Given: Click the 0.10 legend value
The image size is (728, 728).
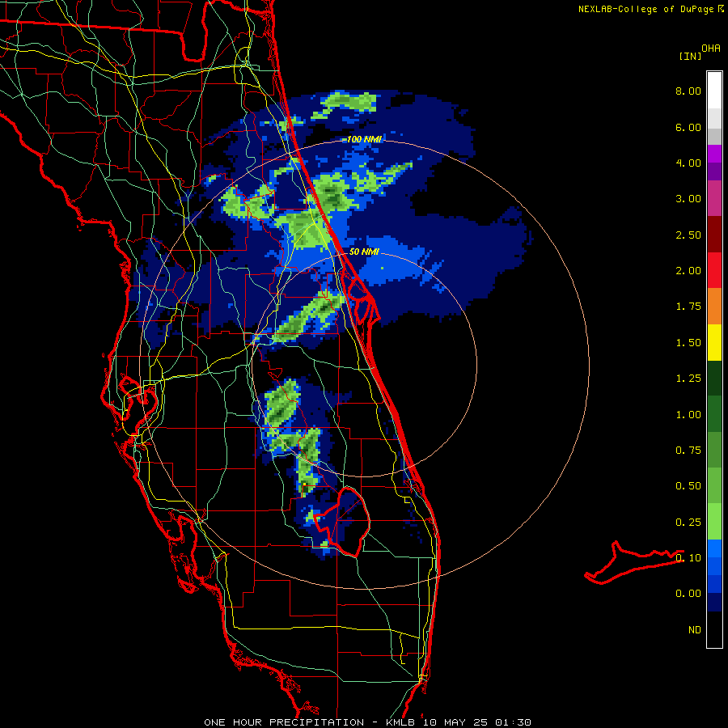Looking at the screenshot, I should 688,558.
